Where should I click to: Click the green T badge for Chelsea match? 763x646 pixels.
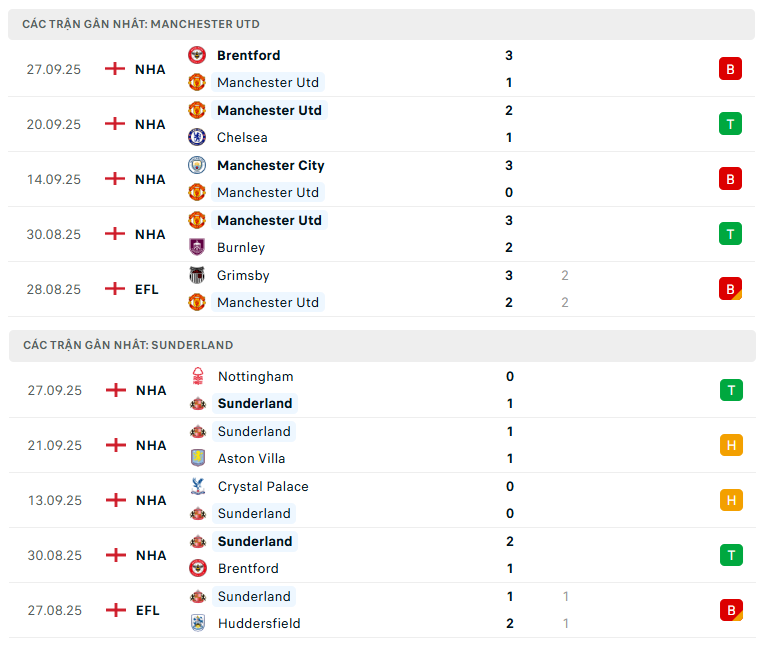tap(730, 124)
